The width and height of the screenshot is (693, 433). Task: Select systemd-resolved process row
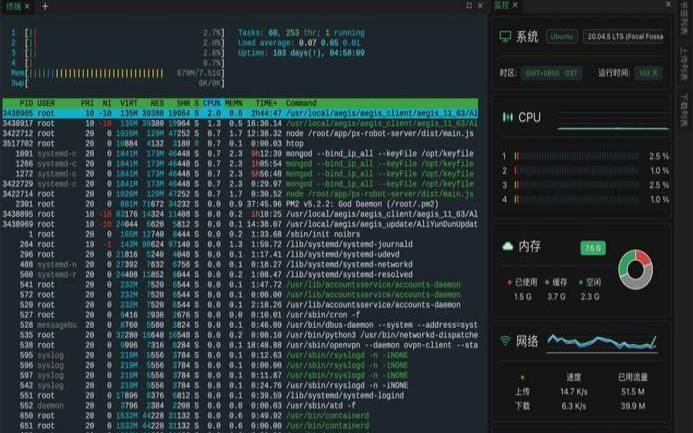click(240, 274)
